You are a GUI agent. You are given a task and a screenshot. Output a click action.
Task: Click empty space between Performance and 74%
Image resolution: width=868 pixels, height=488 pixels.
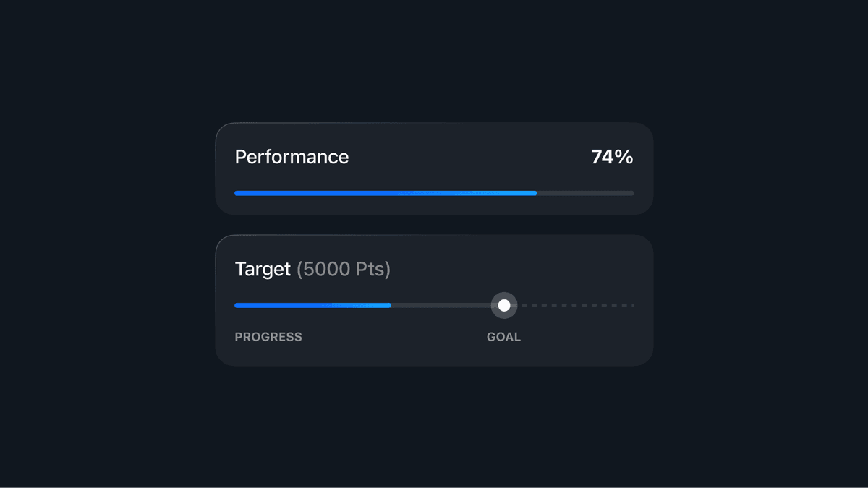coord(470,157)
